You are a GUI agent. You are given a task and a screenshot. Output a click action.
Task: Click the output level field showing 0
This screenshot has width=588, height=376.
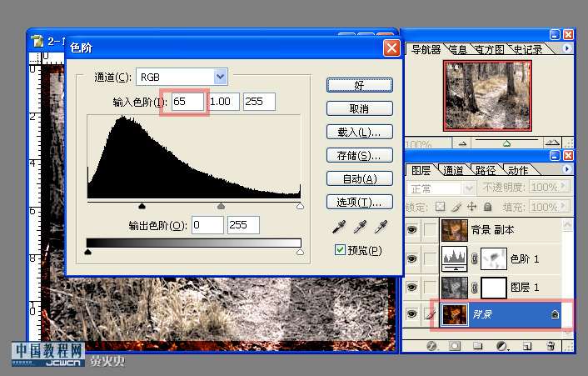tap(207, 225)
